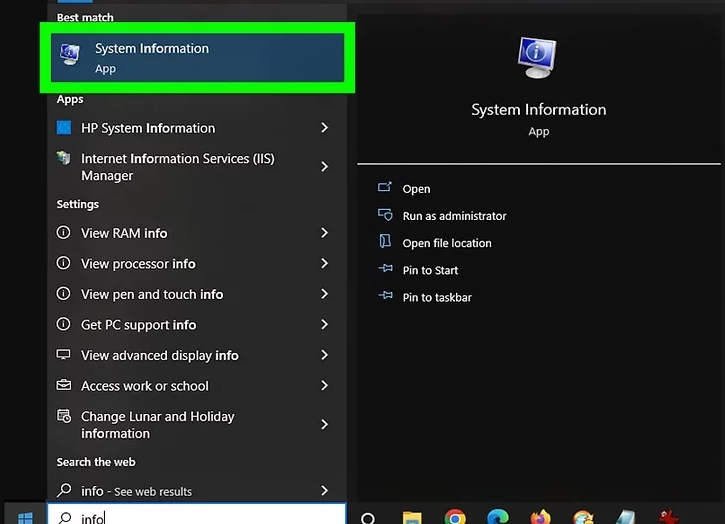Open the Windows Start button
The image size is (725, 524).
(x=25, y=518)
